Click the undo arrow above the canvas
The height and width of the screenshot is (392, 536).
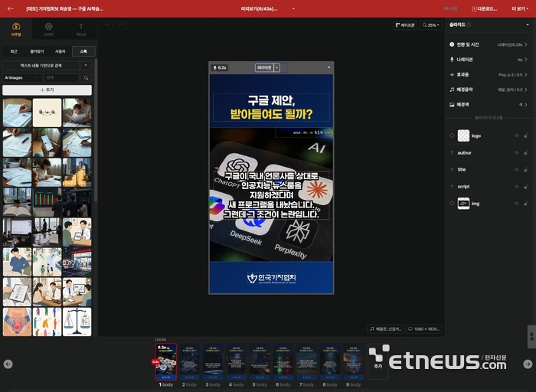click(x=106, y=25)
